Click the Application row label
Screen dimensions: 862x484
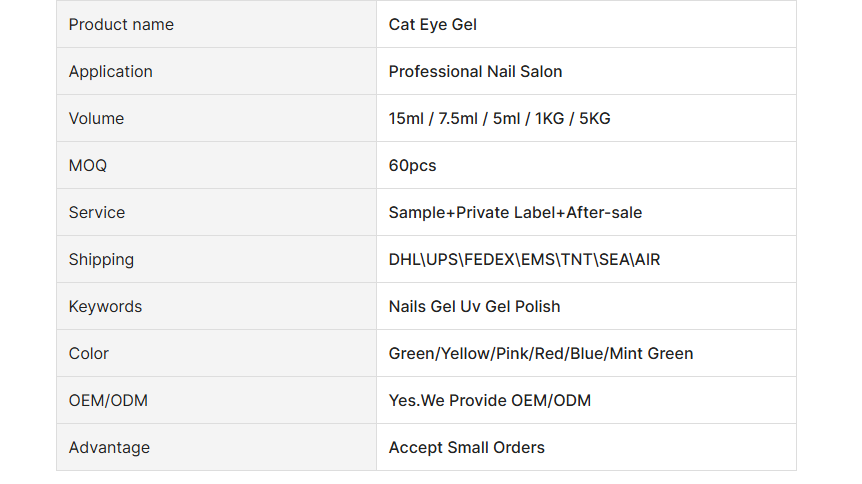point(110,72)
